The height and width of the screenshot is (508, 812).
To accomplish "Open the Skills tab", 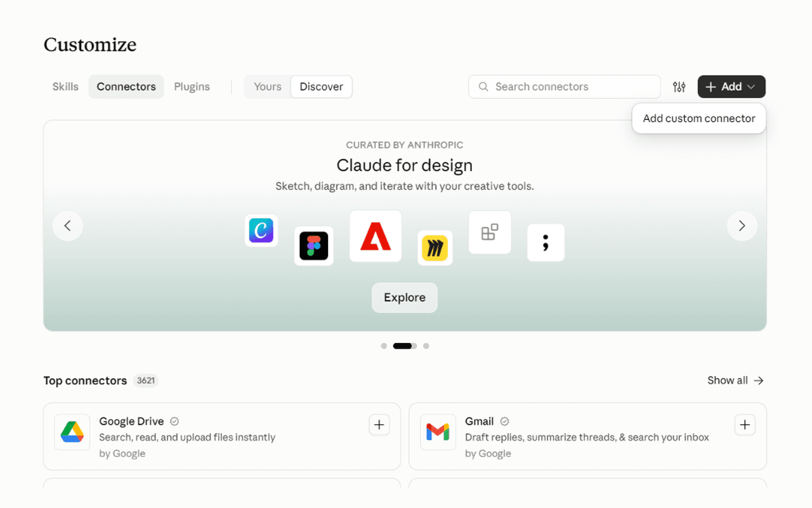I will [x=65, y=87].
